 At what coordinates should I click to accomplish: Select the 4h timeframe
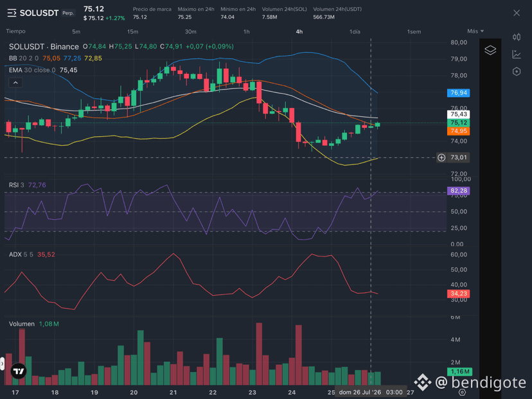(x=299, y=31)
